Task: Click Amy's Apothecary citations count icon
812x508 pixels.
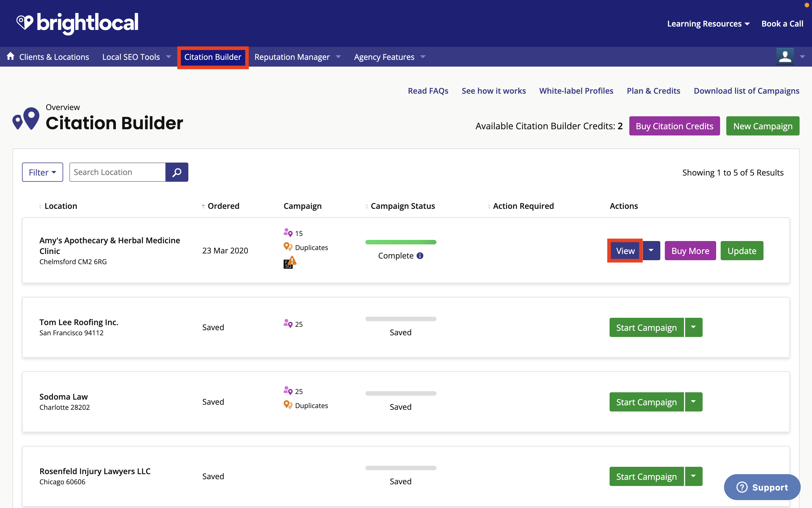Action: click(x=288, y=233)
